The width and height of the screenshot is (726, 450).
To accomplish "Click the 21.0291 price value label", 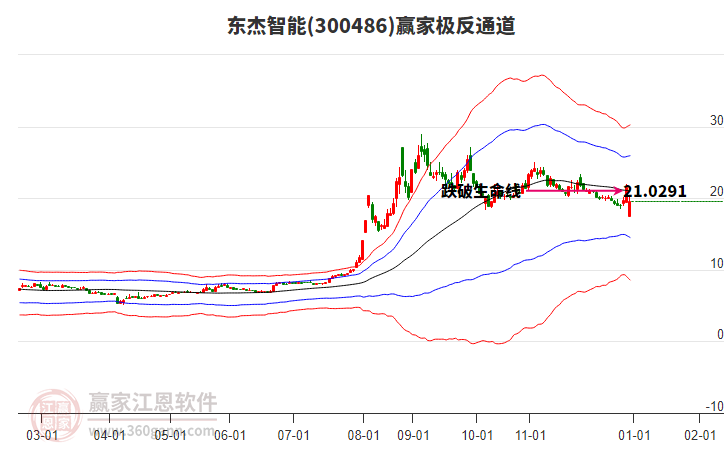I will (x=655, y=191).
